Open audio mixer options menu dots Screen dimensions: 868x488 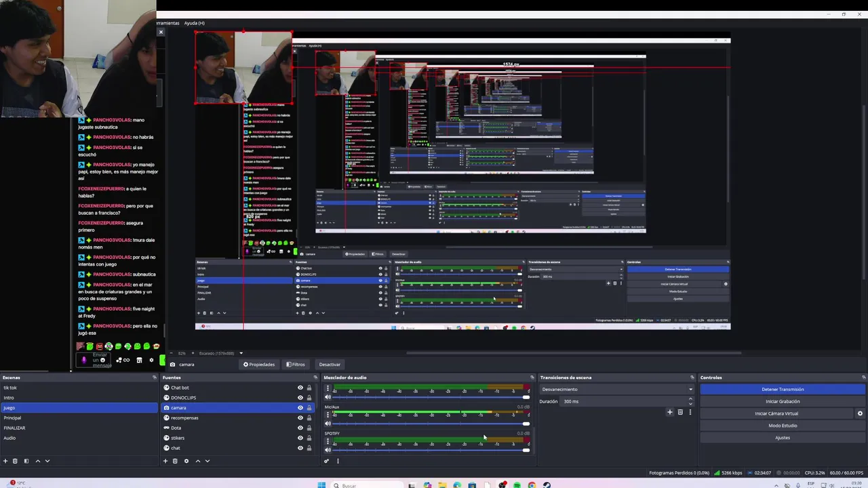tap(338, 461)
